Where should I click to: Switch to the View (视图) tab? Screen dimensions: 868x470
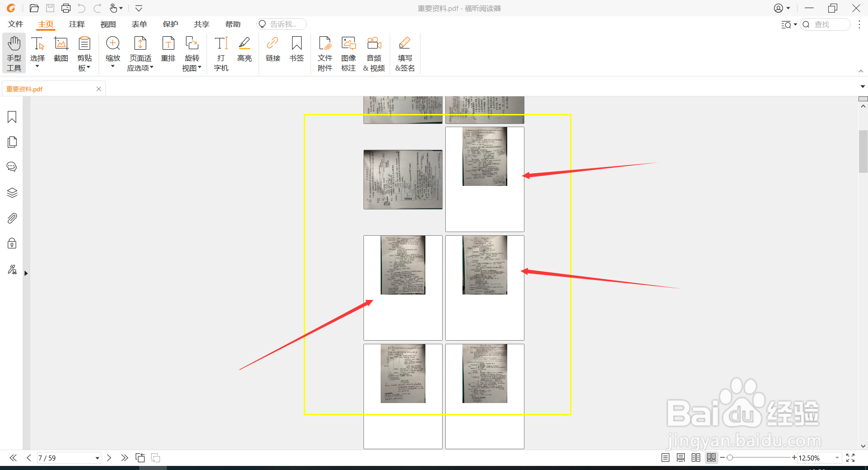pos(108,24)
